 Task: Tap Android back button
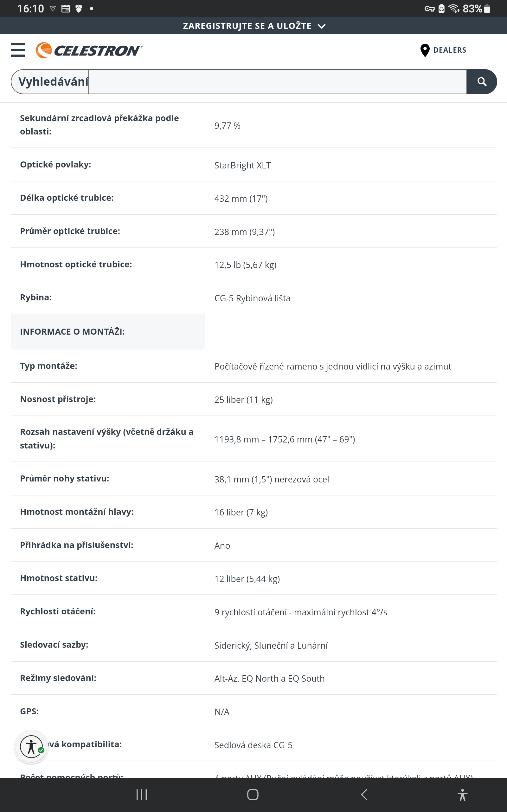coord(364,795)
